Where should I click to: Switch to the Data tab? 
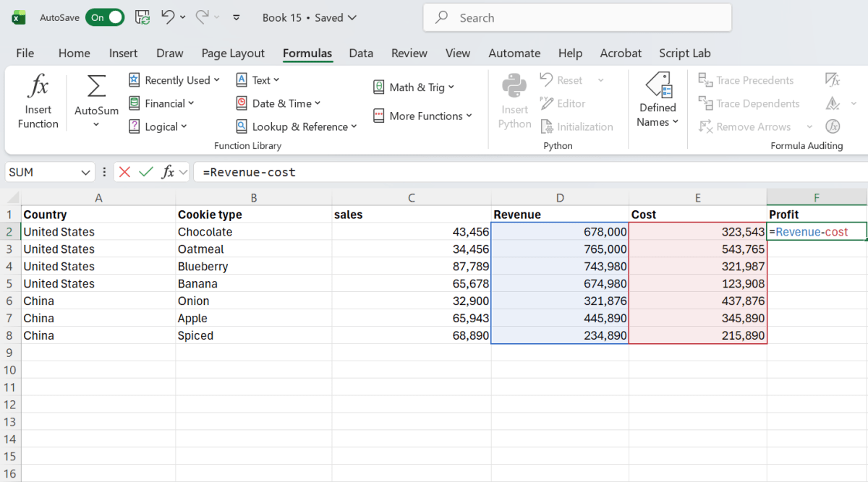(361, 53)
